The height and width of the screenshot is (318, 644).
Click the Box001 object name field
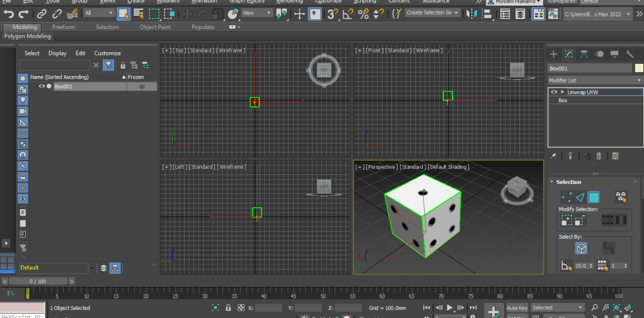[x=589, y=69]
